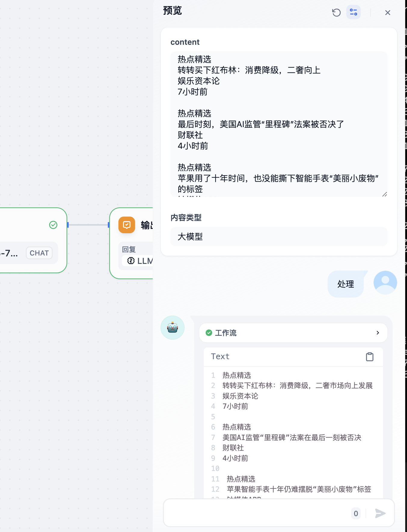The image size is (407, 532).
Task: Restart the preview conversation
Action: [336, 13]
